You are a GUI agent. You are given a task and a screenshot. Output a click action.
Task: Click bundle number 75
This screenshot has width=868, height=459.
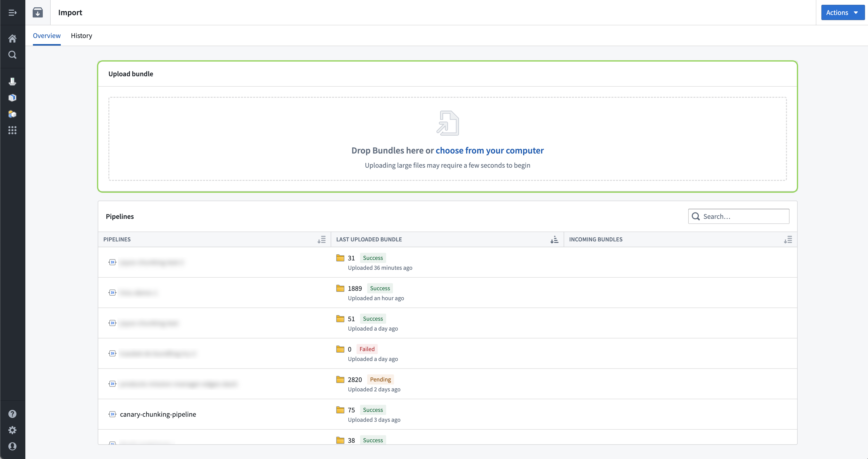(351, 410)
